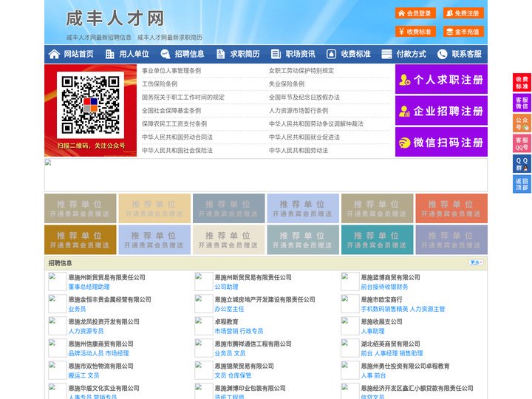Click 更多 in 招聘信息 header
532x399 pixels.
pyautogui.click(x=476, y=262)
